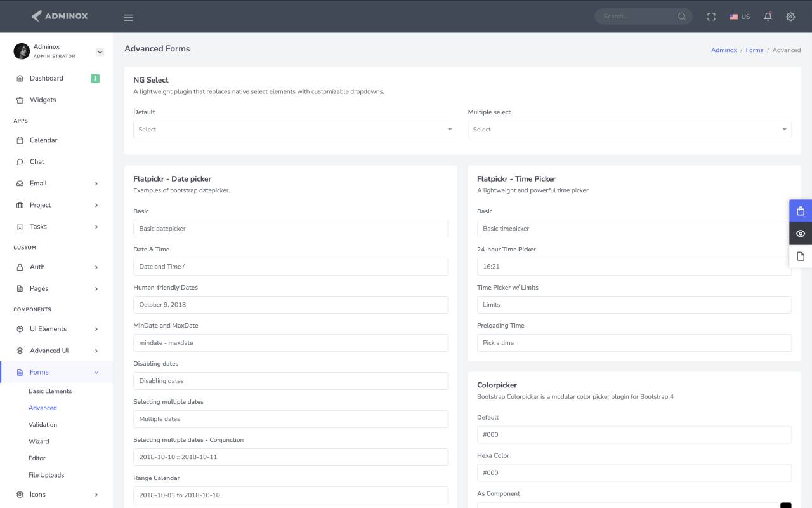Click the Basic datepicker field
This screenshot has height=508, width=812.
click(x=291, y=229)
